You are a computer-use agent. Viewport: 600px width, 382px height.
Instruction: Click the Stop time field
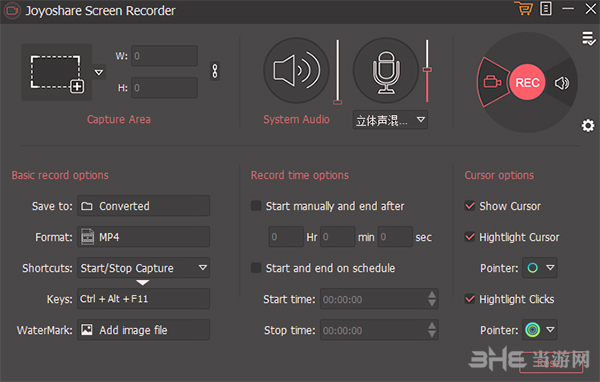point(379,330)
